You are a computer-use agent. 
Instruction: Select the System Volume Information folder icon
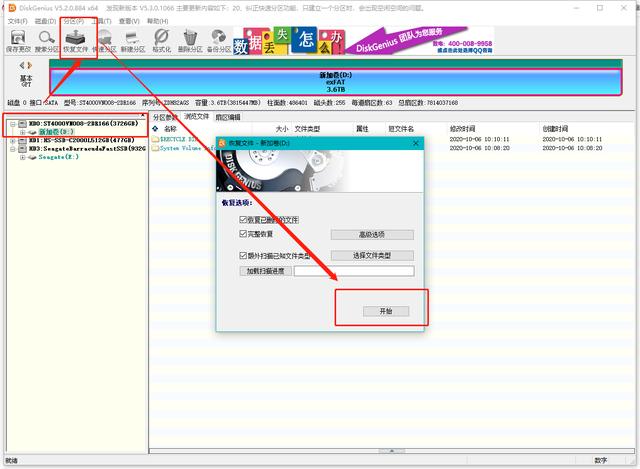click(155, 148)
